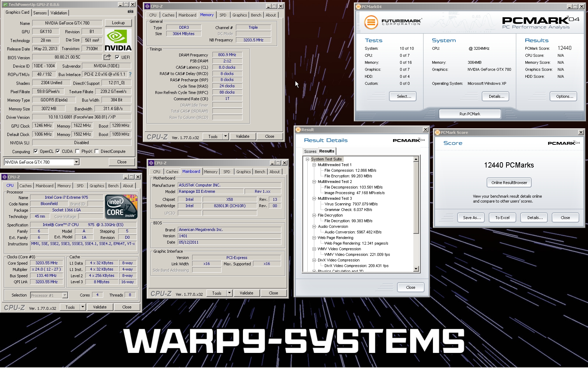Enable the PhysX checkbox
The image size is (588, 368).
[x=77, y=151]
